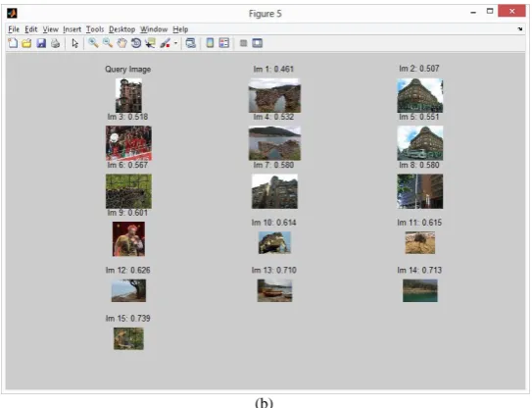Click the 'Im 1: 0.461' label

tap(273, 69)
